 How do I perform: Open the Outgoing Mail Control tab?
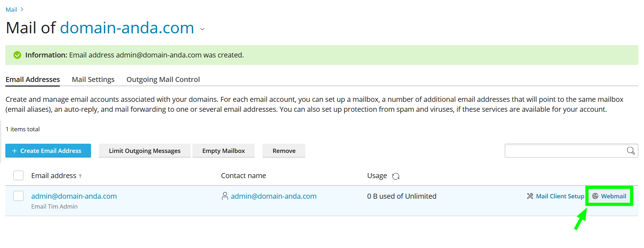point(163,79)
